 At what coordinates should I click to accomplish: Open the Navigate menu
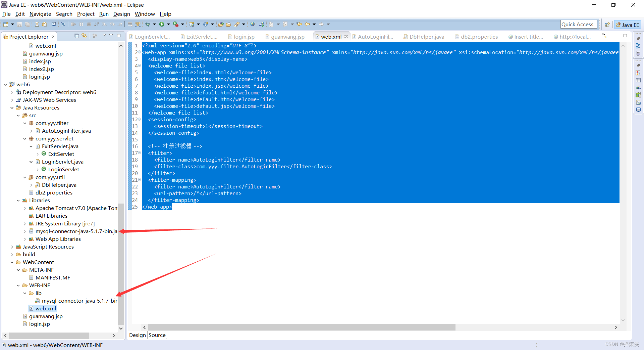pos(40,14)
